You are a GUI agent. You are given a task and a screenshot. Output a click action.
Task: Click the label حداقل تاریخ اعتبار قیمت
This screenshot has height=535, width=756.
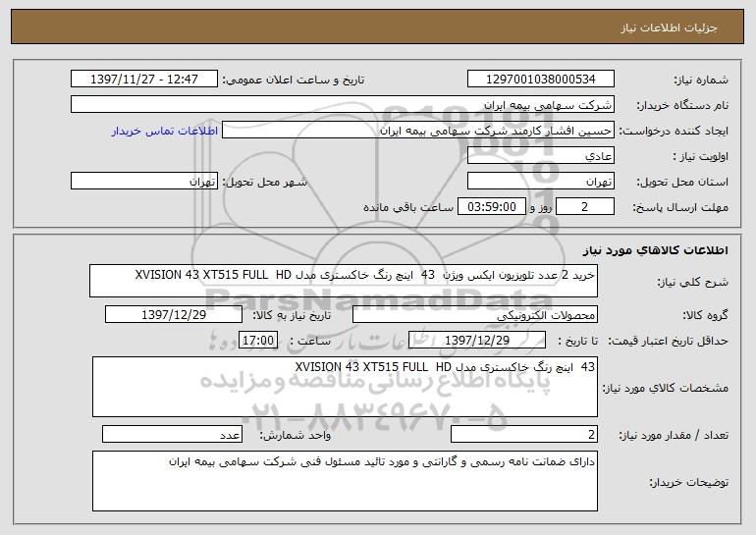(x=669, y=341)
